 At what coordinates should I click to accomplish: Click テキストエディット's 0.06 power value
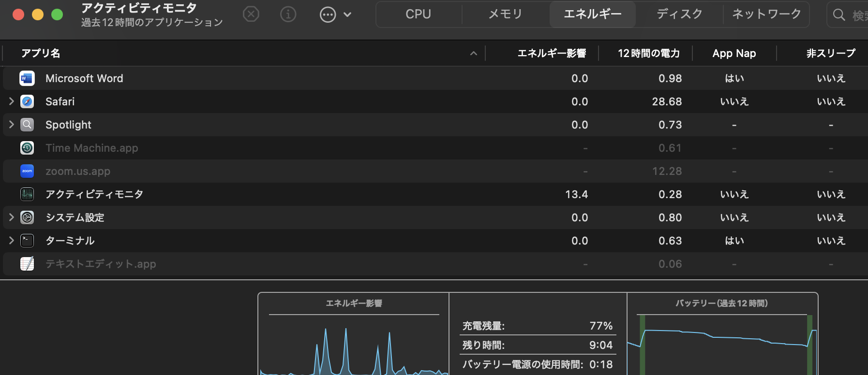670,264
